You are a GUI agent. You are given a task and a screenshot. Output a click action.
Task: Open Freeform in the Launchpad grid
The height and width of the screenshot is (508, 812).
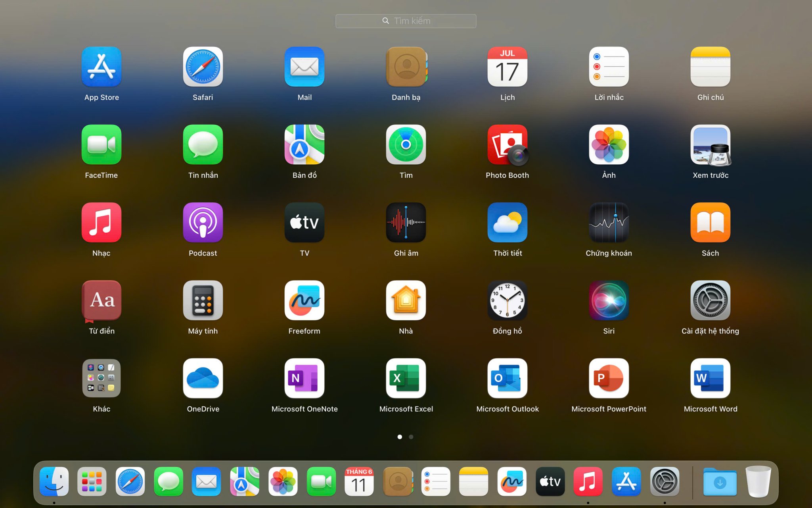click(x=304, y=300)
